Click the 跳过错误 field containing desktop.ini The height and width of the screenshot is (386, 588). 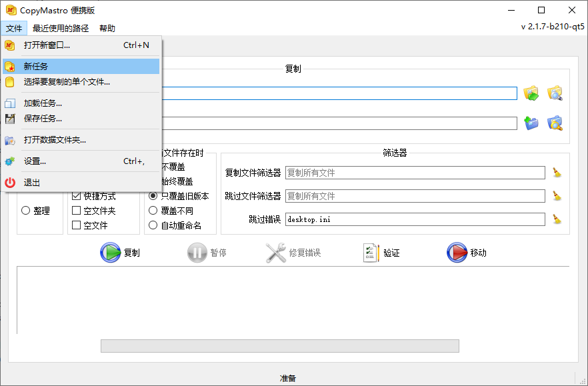point(415,219)
